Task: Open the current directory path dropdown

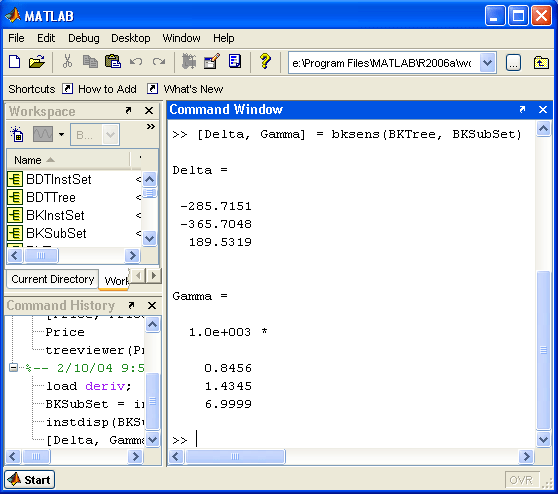Action: click(x=488, y=63)
